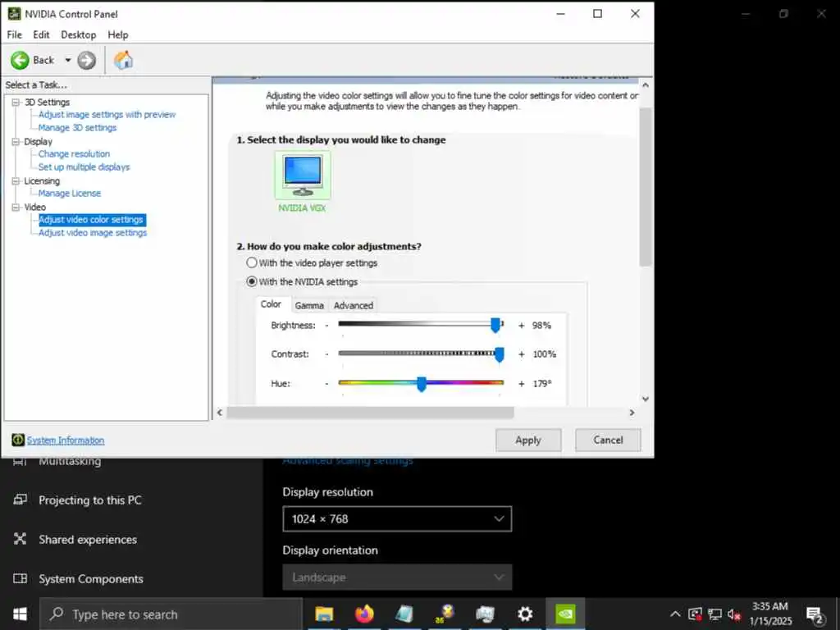Show hidden tray icons chevron
Viewport: 840px width, 630px height.
[675, 614]
